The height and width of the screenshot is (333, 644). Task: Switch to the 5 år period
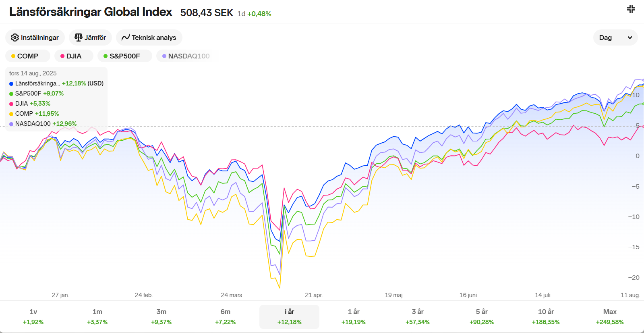[x=481, y=316]
